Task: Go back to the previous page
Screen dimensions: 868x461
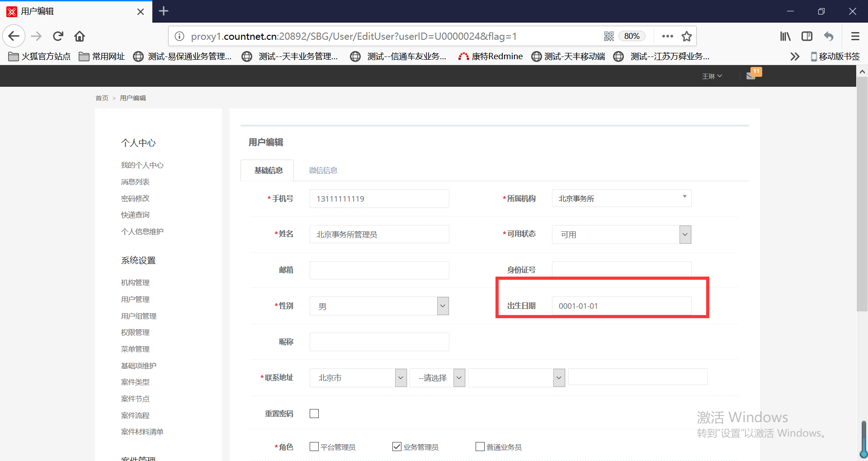Action: pyautogui.click(x=14, y=36)
